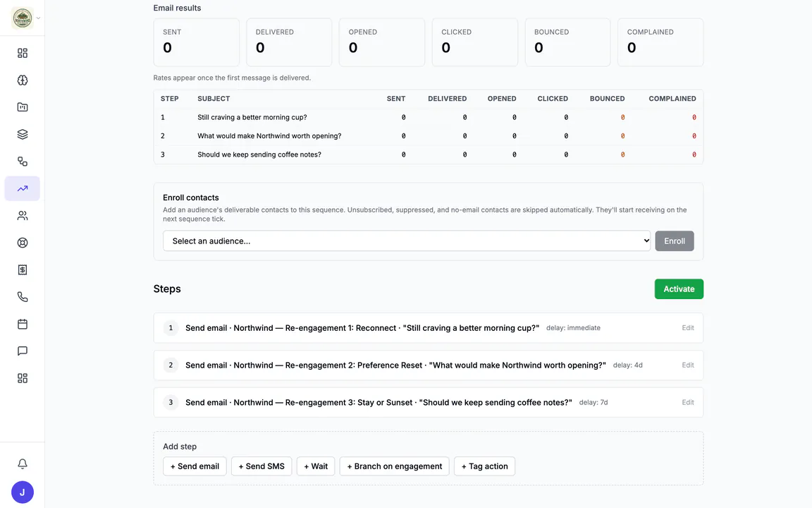The image size is (812, 508).
Task: Open the dollar receipt billing icon
Action: [23, 270]
